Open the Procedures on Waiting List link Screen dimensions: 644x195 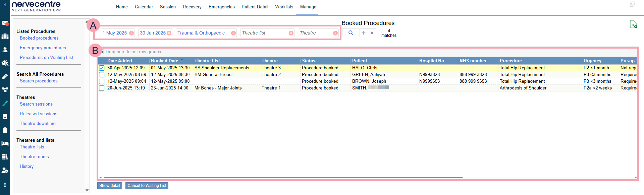[x=46, y=58]
